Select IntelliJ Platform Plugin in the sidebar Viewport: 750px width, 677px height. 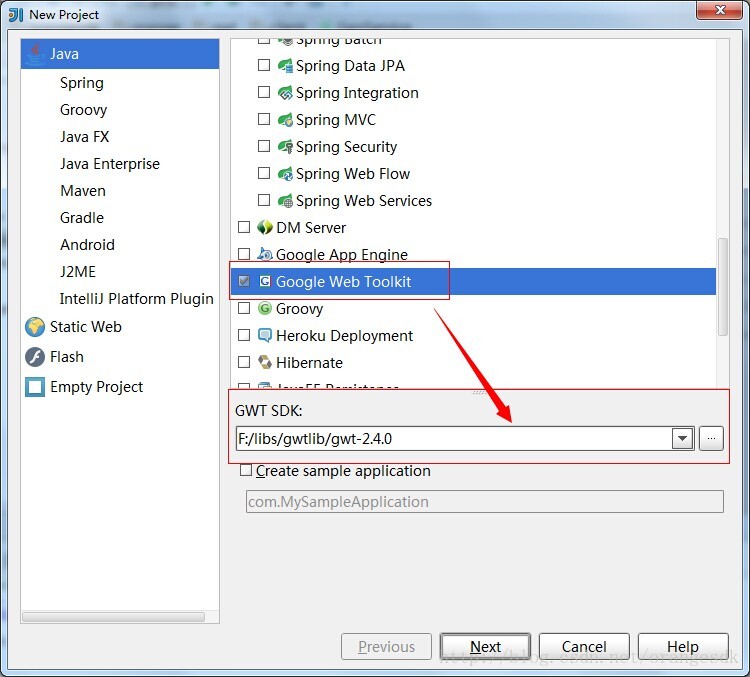pyautogui.click(x=136, y=299)
